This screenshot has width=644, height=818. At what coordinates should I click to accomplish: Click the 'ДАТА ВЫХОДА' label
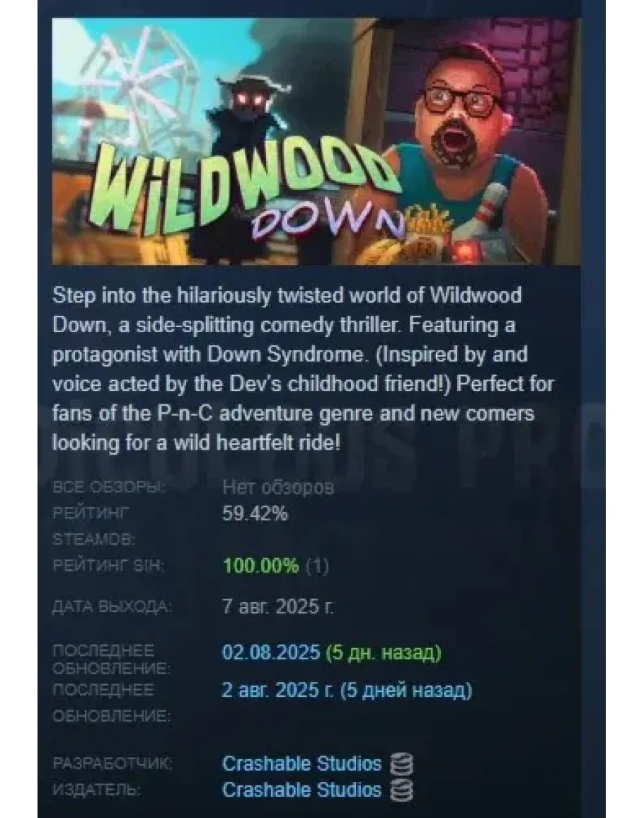click(112, 607)
